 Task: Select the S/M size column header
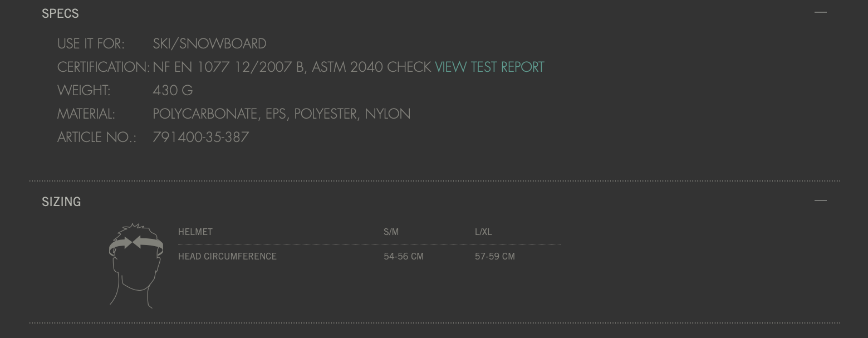(391, 232)
